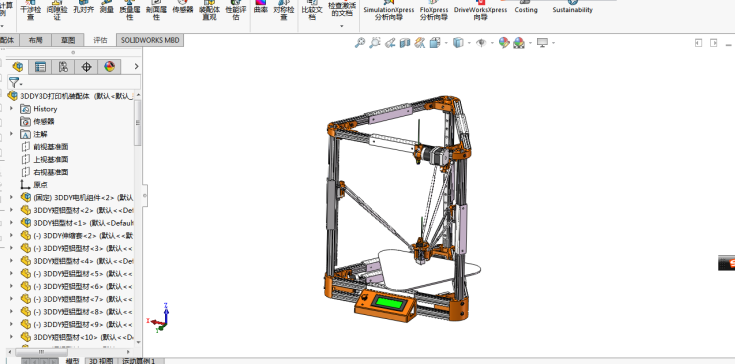Open Hide/Show Items dropdown arrow
The image size is (735, 364).
point(492,43)
